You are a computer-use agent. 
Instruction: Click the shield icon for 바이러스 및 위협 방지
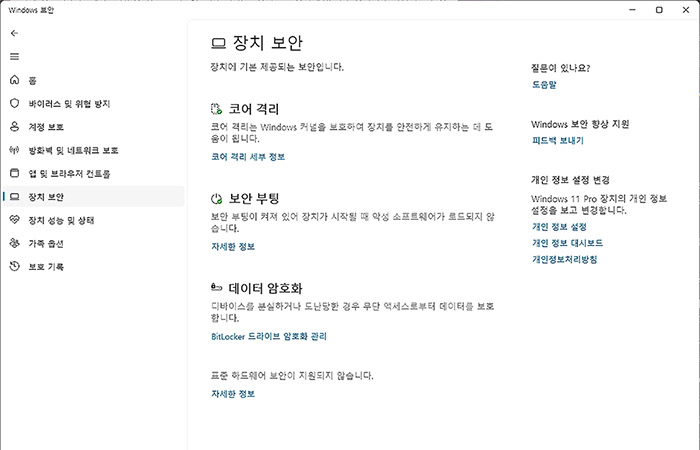(14, 103)
